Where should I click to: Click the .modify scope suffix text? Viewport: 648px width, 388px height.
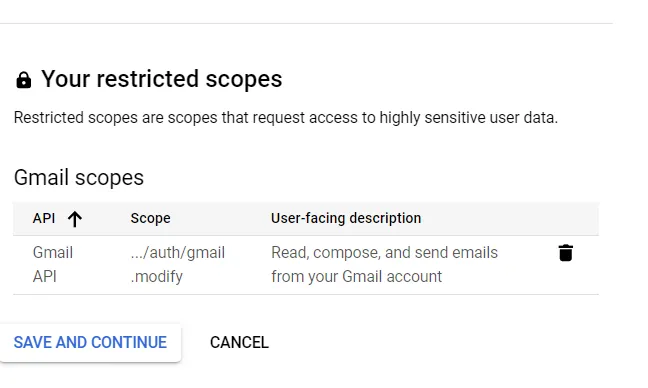pos(157,276)
